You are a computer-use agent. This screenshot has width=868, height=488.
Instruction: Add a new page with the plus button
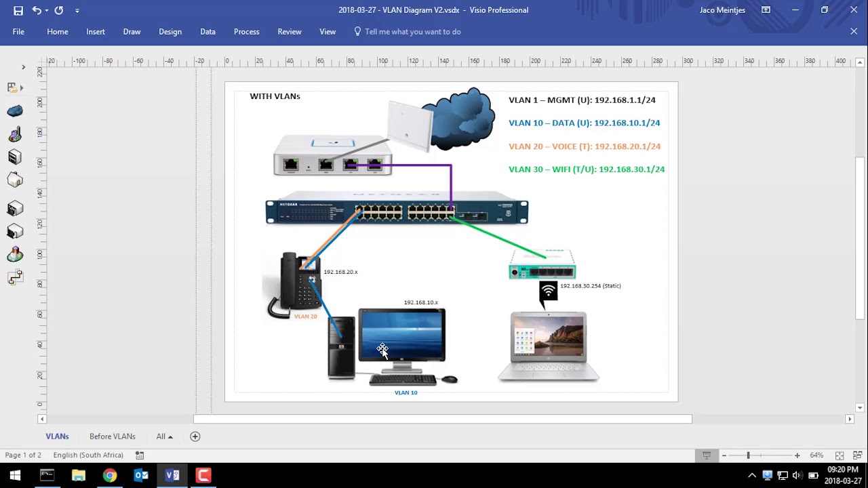pos(195,436)
